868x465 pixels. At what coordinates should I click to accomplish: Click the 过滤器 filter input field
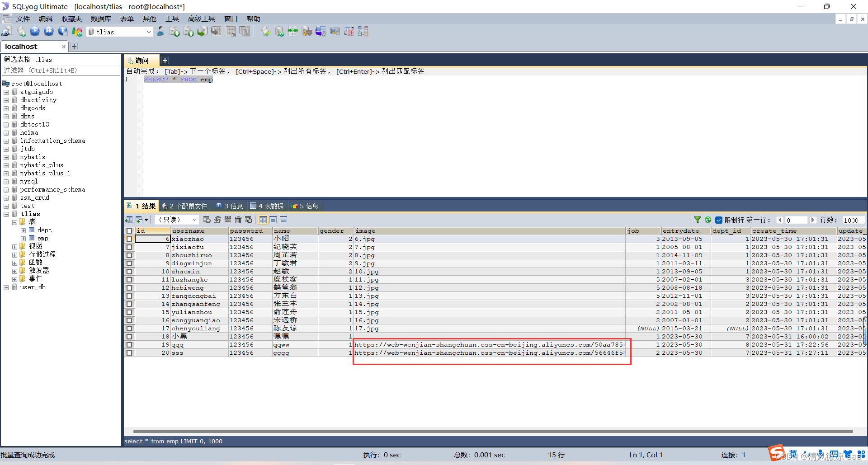coord(61,70)
